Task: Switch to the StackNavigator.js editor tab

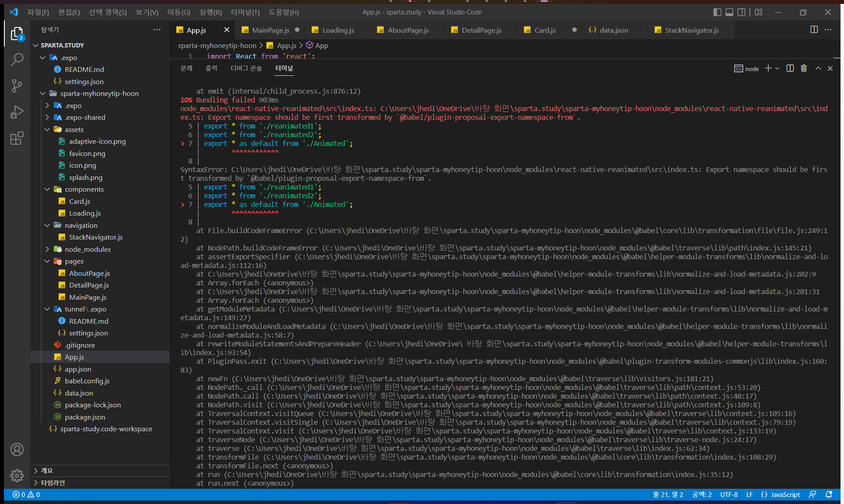Action: click(691, 30)
